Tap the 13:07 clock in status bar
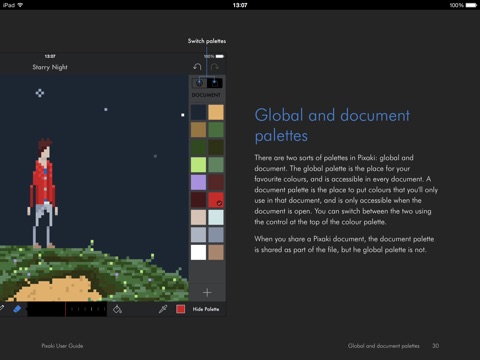The width and height of the screenshot is (480, 360). click(x=240, y=5)
